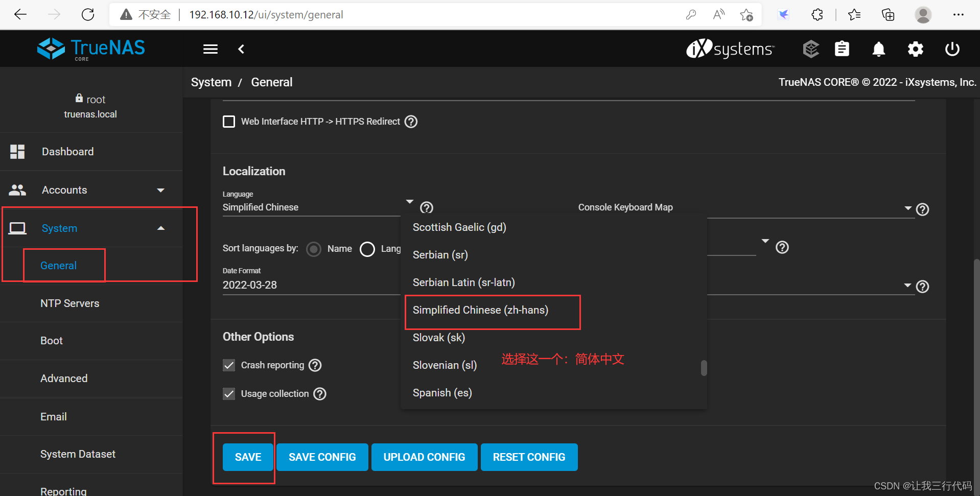The width and height of the screenshot is (980, 496).
Task: Open the Timezone dropdown arrow
Action: 765,241
